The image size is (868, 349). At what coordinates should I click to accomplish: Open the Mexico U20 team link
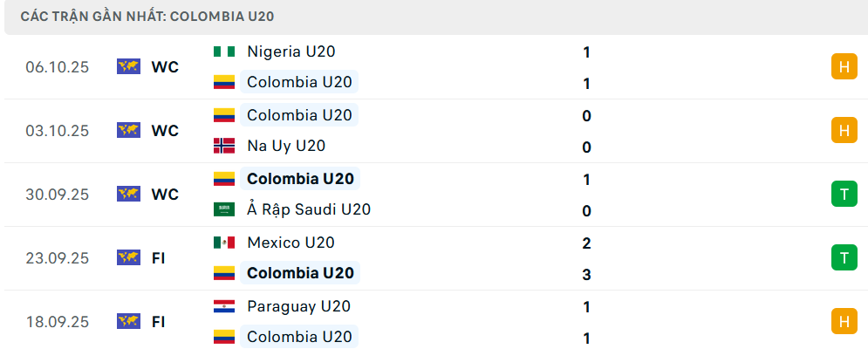290,243
